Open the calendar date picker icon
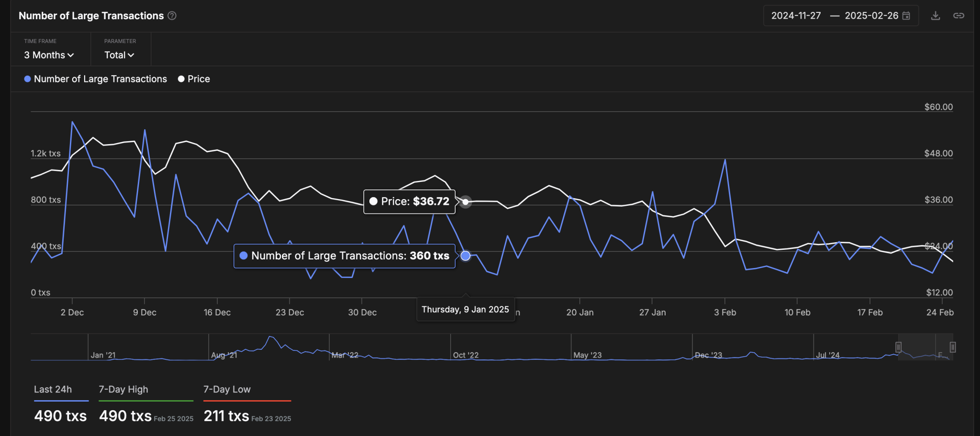The image size is (980, 436). (906, 16)
